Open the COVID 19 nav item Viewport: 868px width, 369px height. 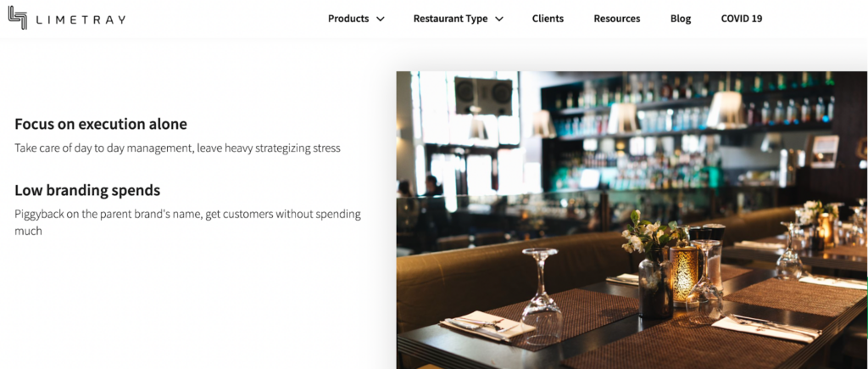pyautogui.click(x=741, y=19)
